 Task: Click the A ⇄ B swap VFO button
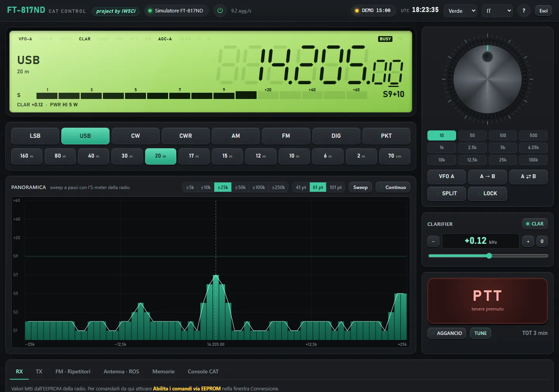[528, 177]
